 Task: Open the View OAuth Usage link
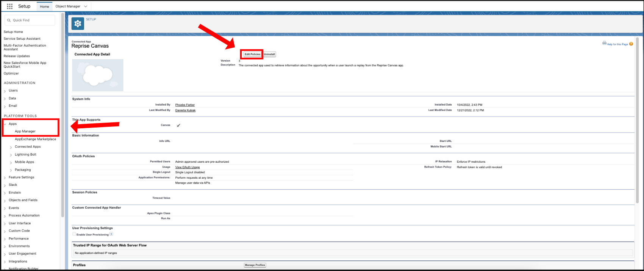point(188,167)
